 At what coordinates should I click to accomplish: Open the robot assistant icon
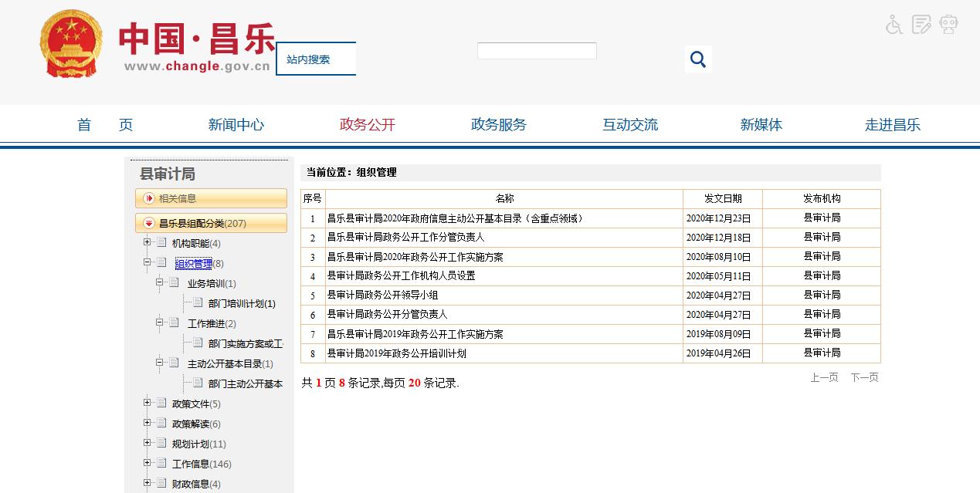pos(948,25)
